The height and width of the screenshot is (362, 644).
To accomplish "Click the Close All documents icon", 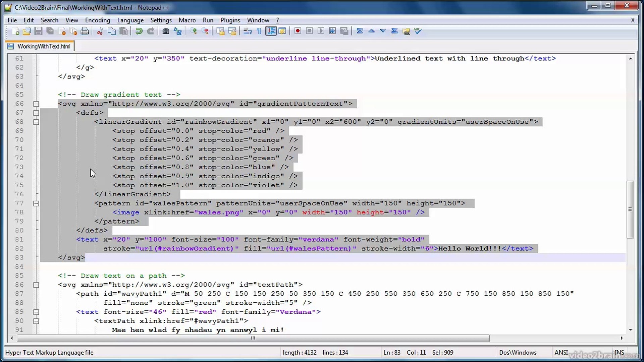I will [x=73, y=31].
